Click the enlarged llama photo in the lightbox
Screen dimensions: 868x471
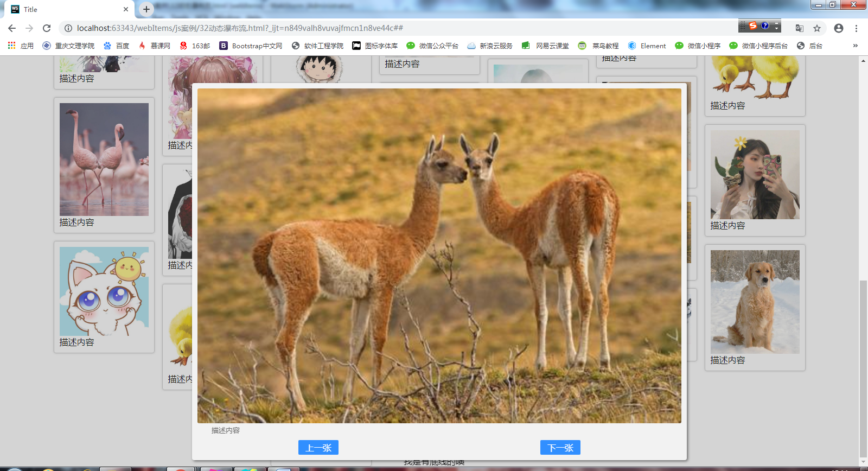439,256
